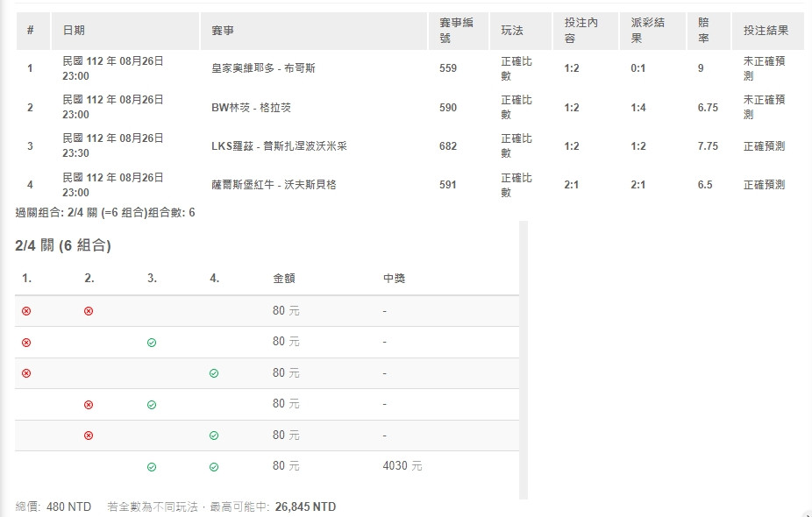Click green check in fifth combination row

click(x=214, y=436)
